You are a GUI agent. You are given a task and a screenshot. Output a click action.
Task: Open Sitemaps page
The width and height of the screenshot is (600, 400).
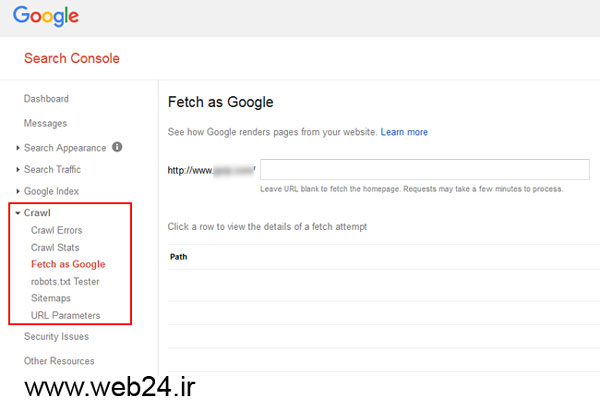[x=51, y=298]
